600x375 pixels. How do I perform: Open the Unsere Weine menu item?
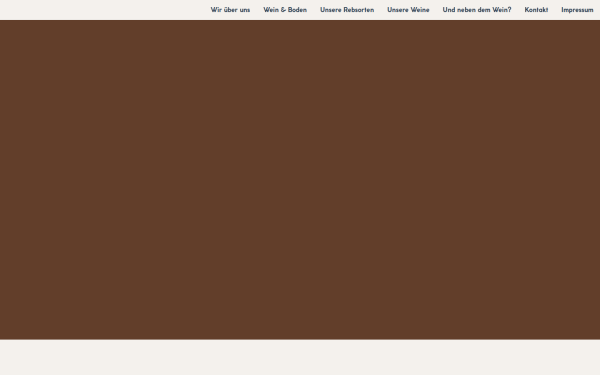pyautogui.click(x=408, y=10)
